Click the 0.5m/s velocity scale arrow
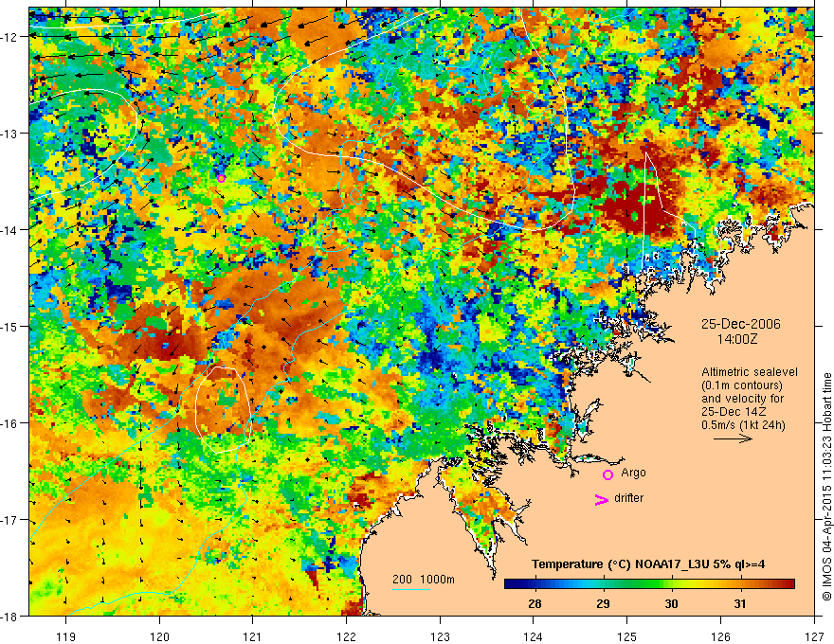 (x=733, y=438)
